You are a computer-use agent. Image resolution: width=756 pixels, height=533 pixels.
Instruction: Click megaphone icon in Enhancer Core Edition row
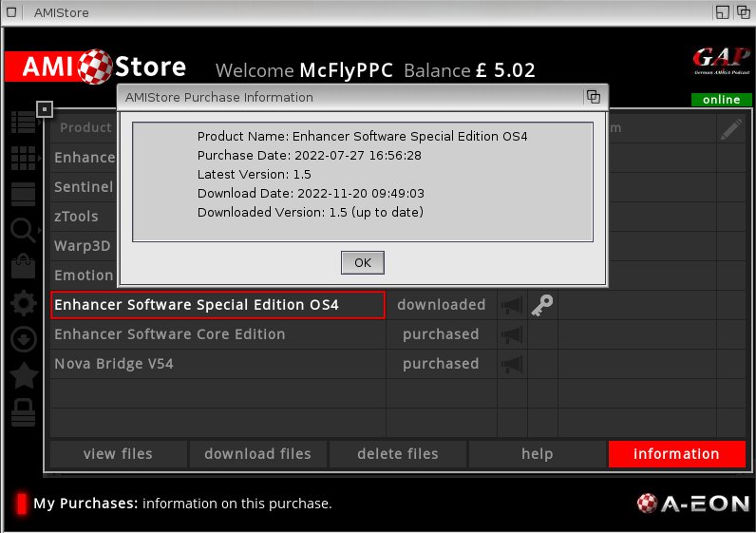point(512,334)
